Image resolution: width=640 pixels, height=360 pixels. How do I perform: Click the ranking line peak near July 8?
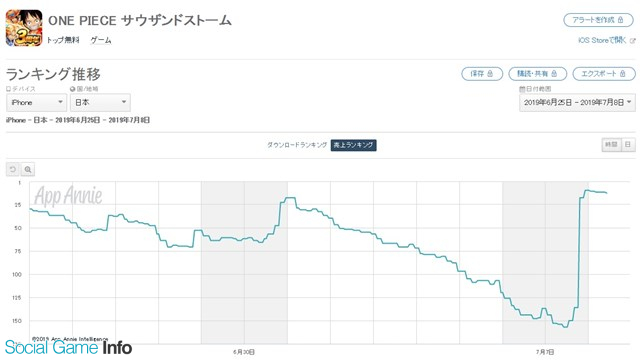(587, 190)
